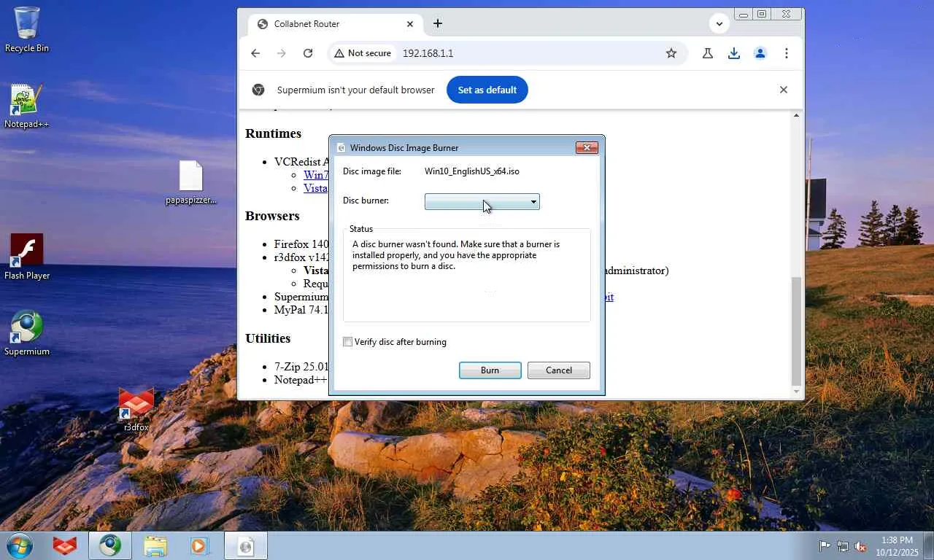Click the Disc Image Burner taskbar button
The width and height of the screenshot is (934, 560).
tap(246, 545)
